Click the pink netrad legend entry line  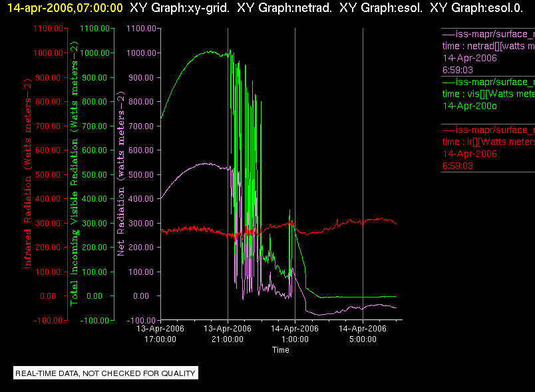point(488,34)
